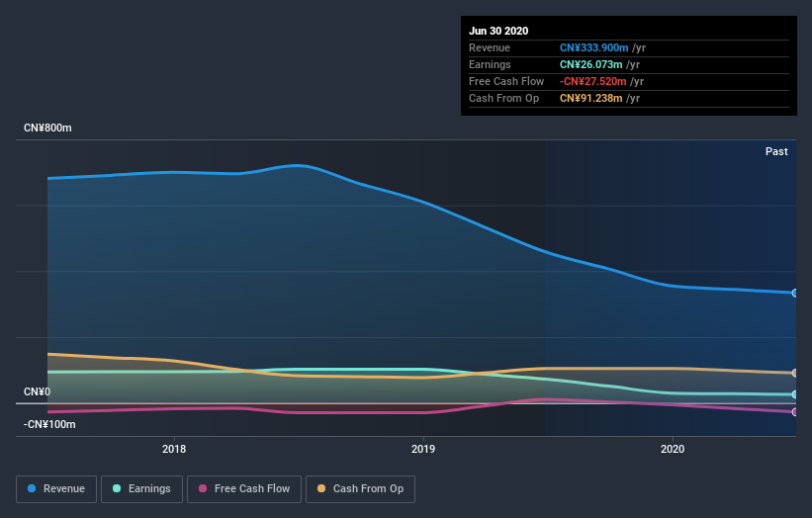Viewport: 812px width, 518px height.
Task: Click the Revenue row label in tooltip
Action: pos(490,47)
